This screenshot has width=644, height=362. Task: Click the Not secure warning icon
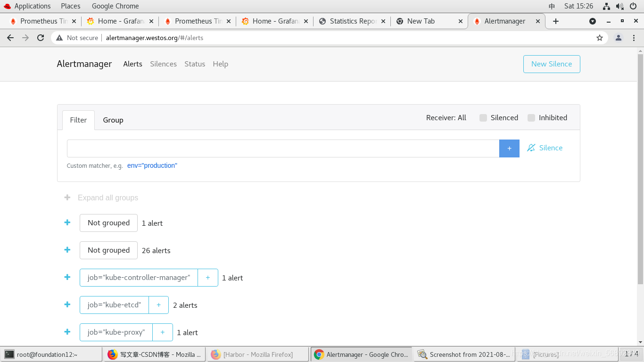click(59, 38)
